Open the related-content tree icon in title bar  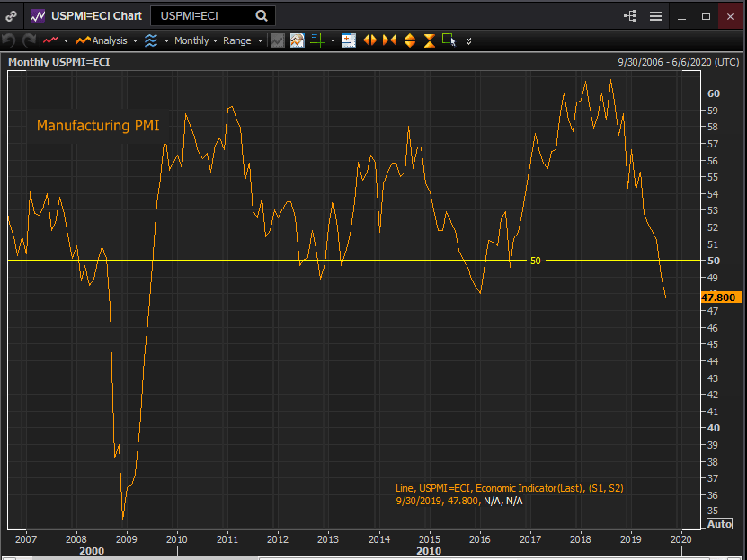coord(629,16)
